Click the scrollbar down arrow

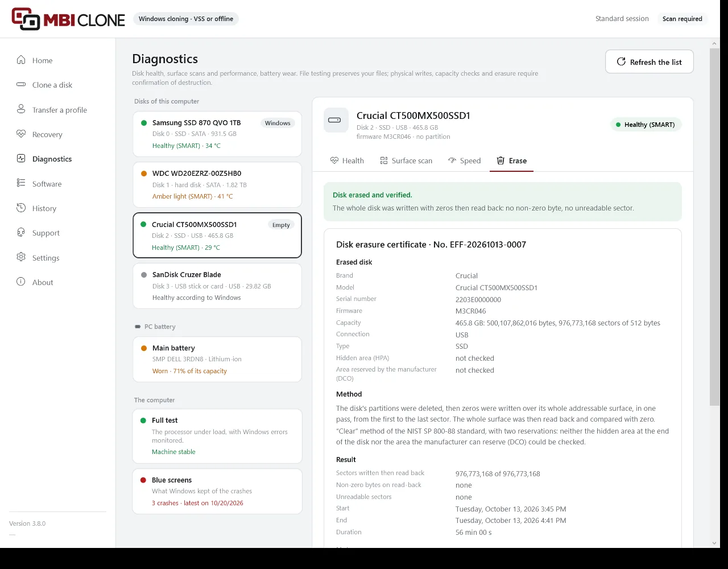(x=715, y=543)
